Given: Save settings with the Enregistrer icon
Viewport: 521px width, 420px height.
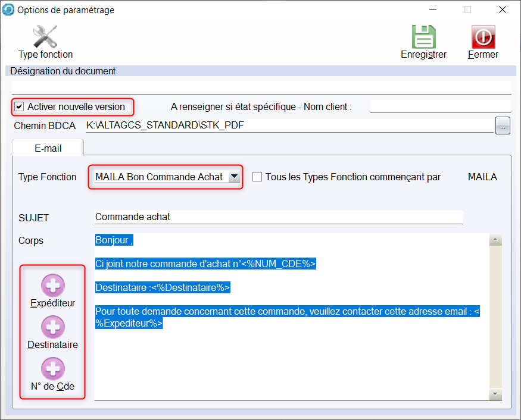Looking at the screenshot, I should tap(423, 36).
